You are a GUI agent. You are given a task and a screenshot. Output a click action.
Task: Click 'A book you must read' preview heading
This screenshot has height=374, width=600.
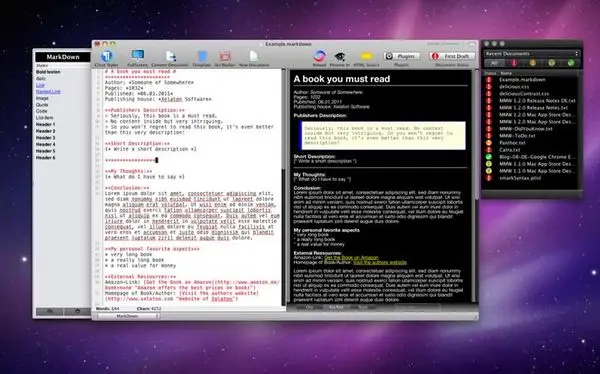pyautogui.click(x=342, y=79)
